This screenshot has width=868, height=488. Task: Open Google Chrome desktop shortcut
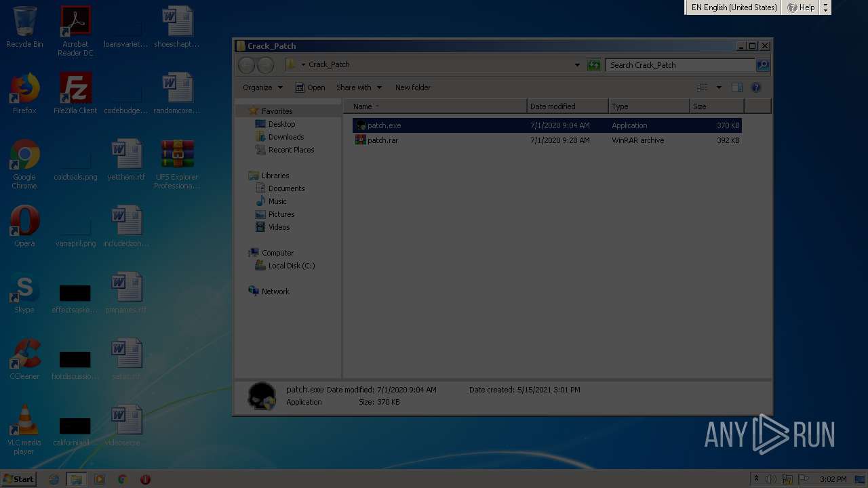pos(24,164)
